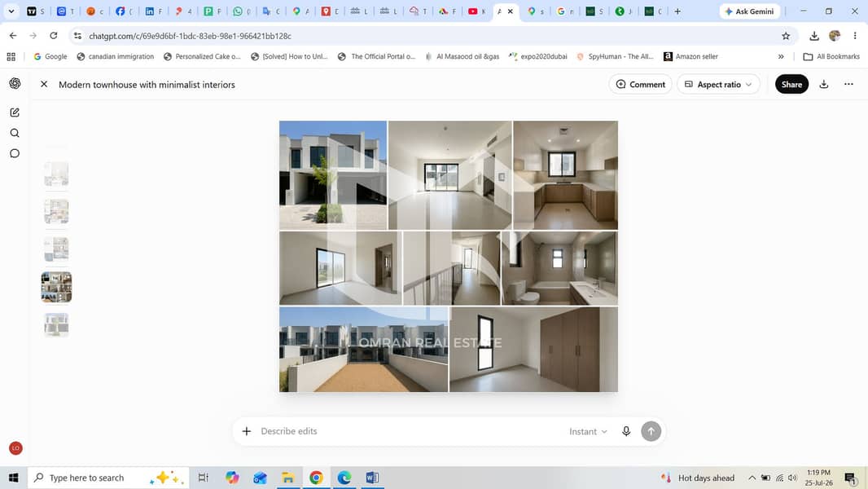The image size is (868, 489).
Task: Open the apps grid icon in bookmarks bar
Action: coord(11,56)
